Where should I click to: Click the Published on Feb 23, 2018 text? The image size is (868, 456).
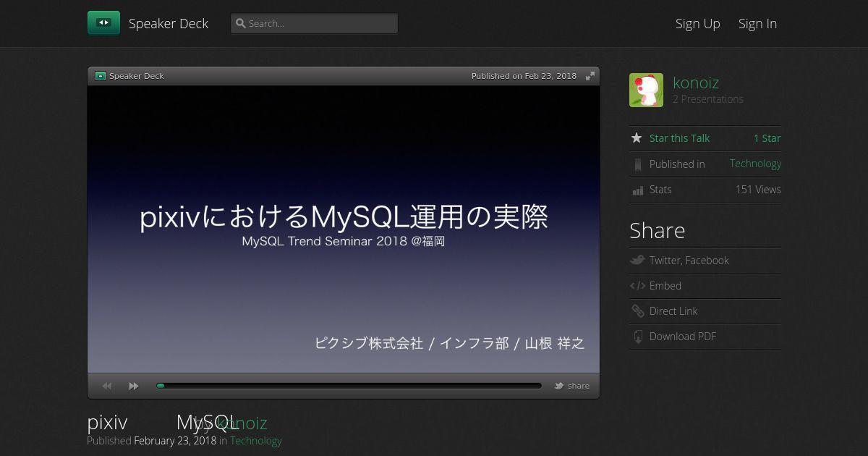tap(524, 76)
